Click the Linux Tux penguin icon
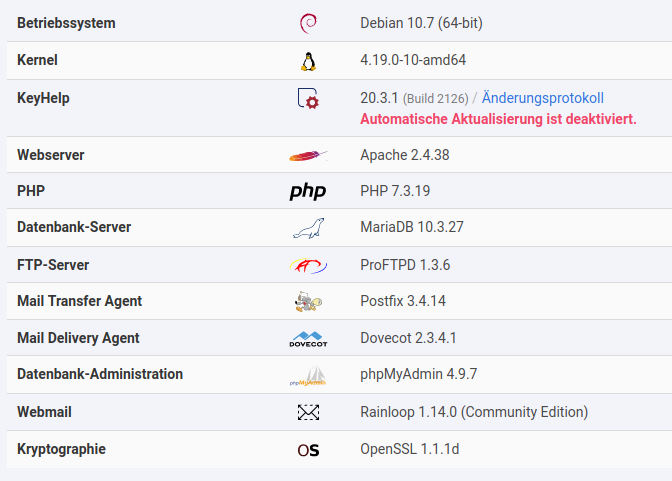 click(307, 61)
